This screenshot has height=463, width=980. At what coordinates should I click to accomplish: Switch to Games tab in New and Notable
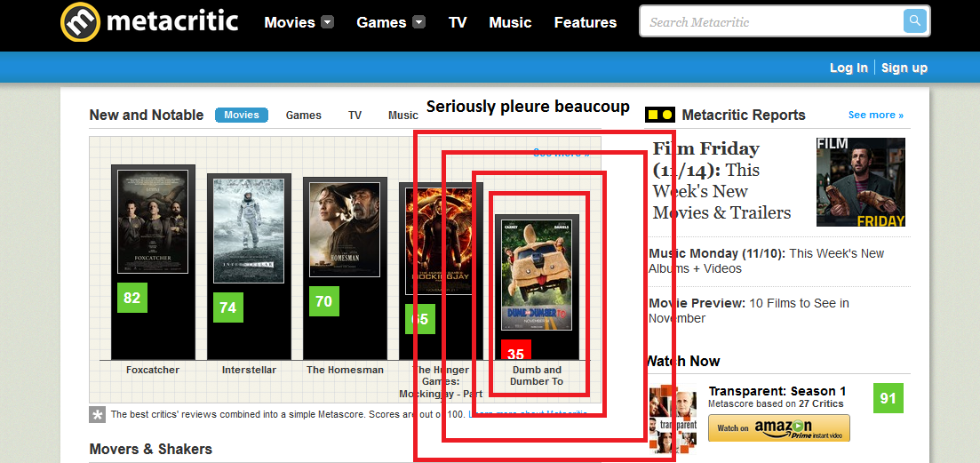303,115
